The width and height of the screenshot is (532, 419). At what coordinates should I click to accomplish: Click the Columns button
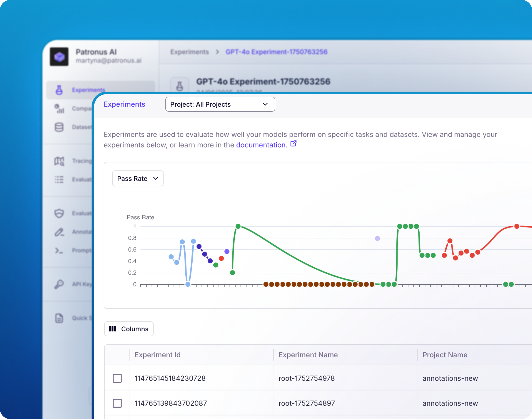click(x=129, y=329)
